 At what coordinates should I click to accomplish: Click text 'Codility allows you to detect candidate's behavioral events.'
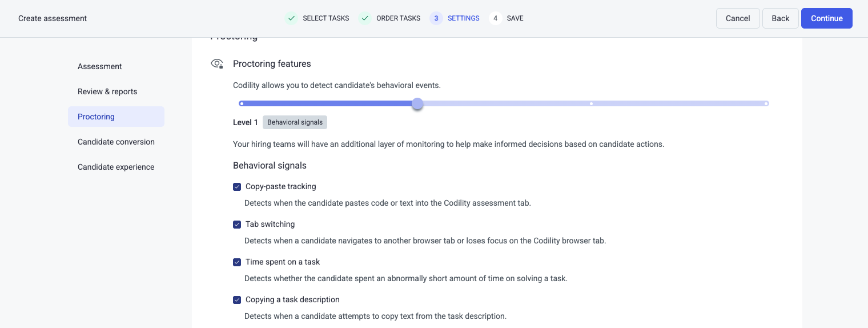click(337, 86)
